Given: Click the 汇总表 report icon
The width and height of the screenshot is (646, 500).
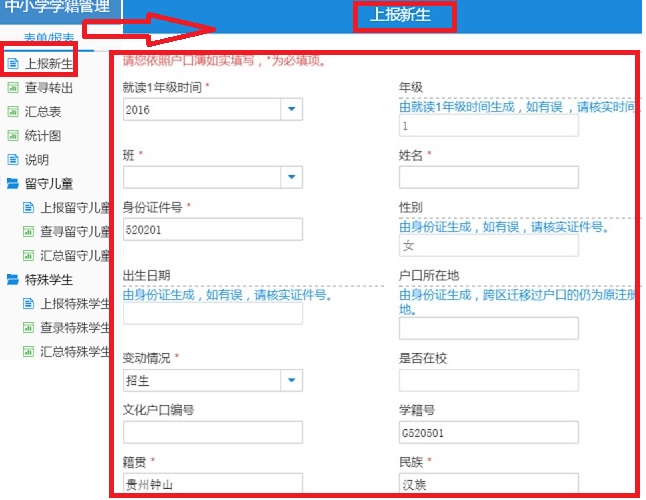Looking at the screenshot, I should point(13,112).
